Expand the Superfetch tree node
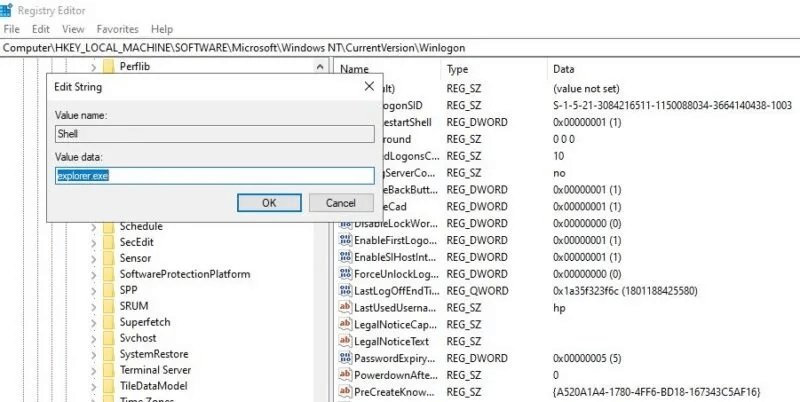 93,323
